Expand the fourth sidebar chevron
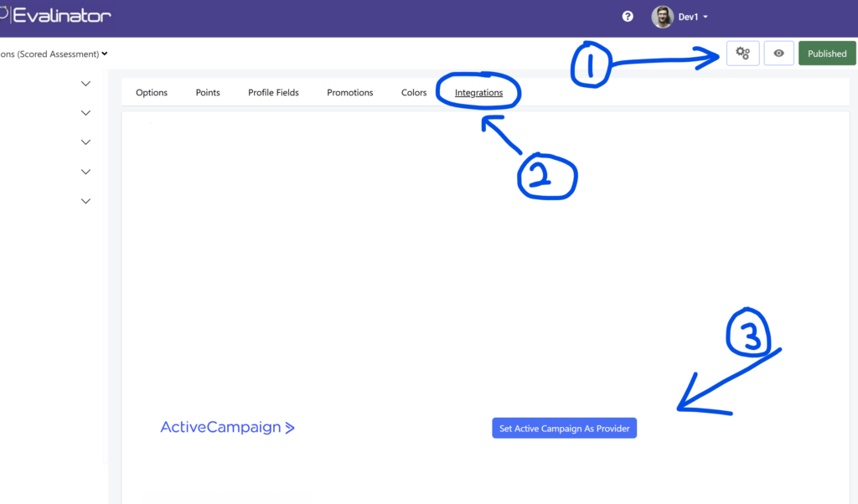Image resolution: width=858 pixels, height=504 pixels. (x=86, y=172)
